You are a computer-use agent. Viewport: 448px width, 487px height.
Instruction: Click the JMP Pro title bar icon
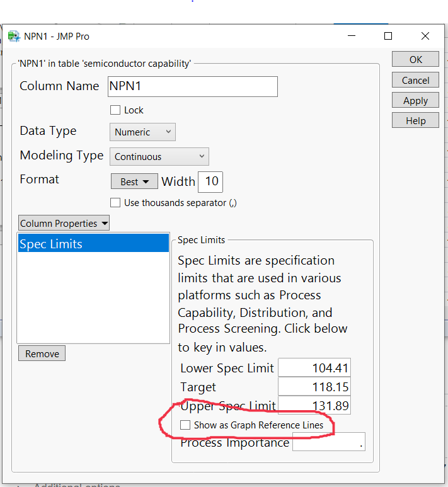pos(14,36)
